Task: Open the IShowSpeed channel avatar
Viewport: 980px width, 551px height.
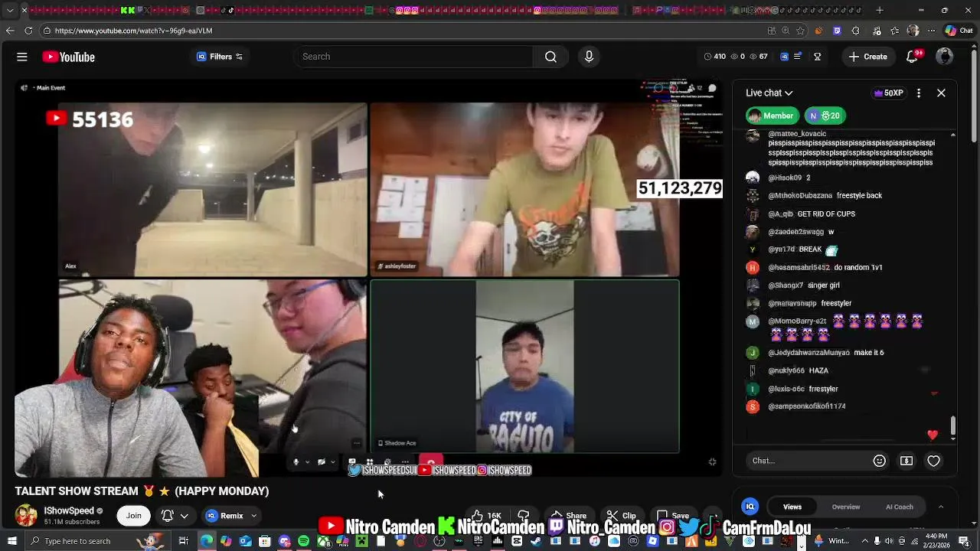Action: point(26,515)
